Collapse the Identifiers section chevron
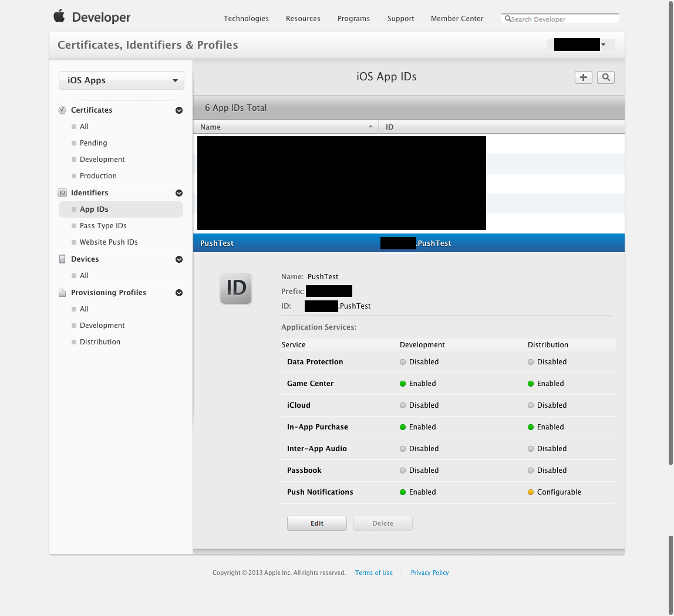 click(179, 193)
